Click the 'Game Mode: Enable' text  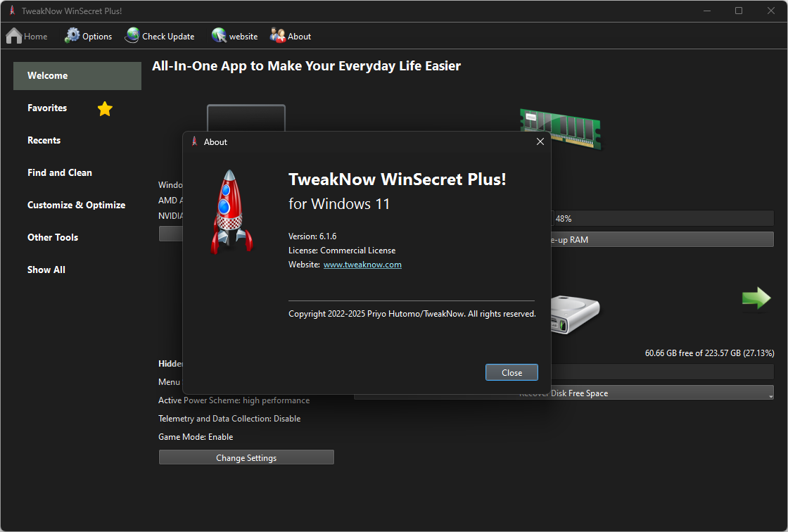coord(196,436)
